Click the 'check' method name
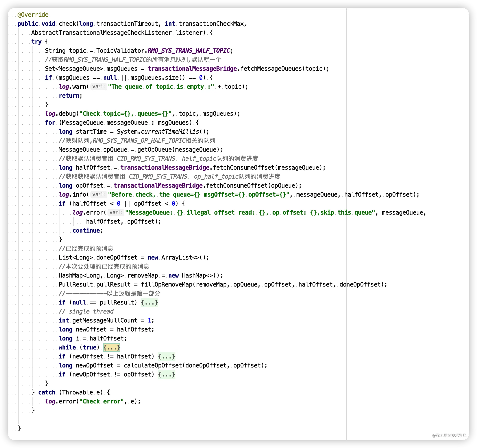The image size is (477, 448). tap(67, 24)
